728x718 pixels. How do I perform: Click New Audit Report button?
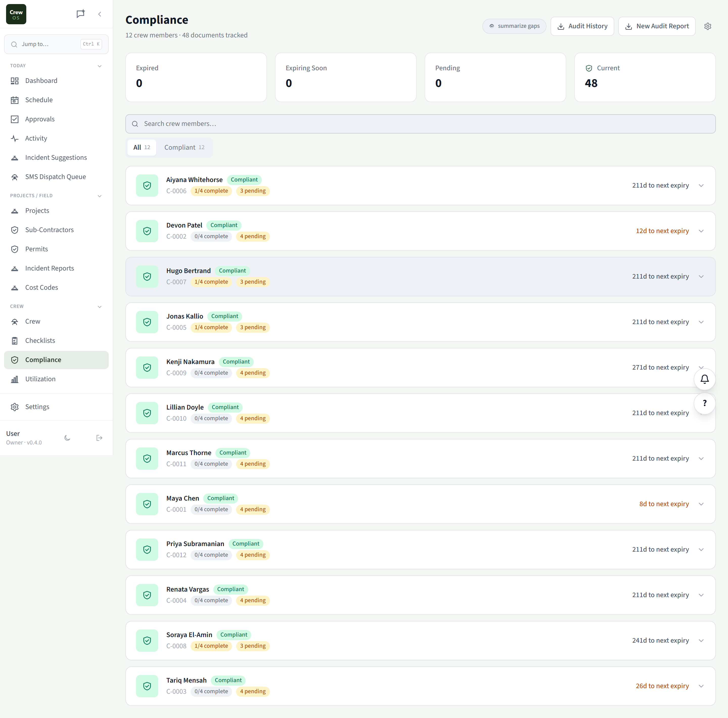click(656, 26)
